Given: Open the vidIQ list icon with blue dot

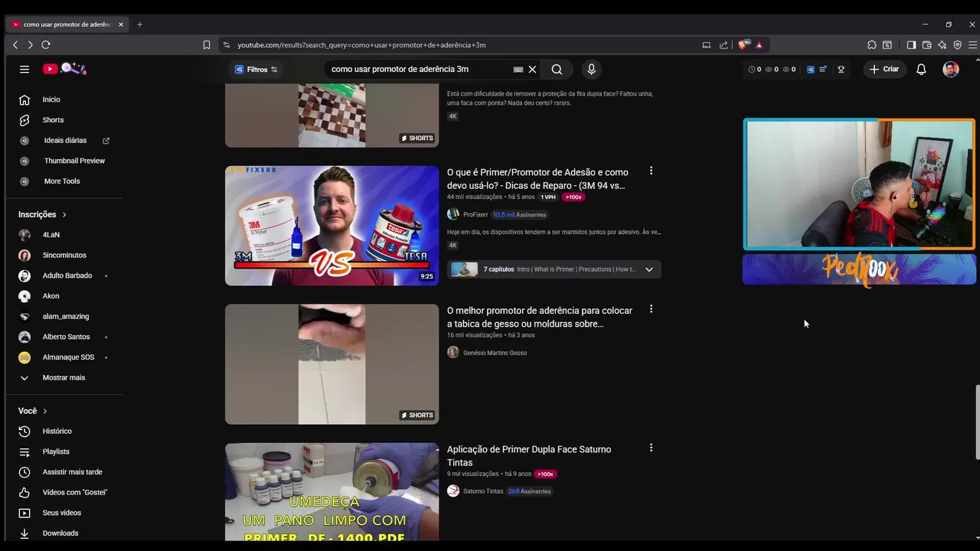Looking at the screenshot, I should coord(823,69).
